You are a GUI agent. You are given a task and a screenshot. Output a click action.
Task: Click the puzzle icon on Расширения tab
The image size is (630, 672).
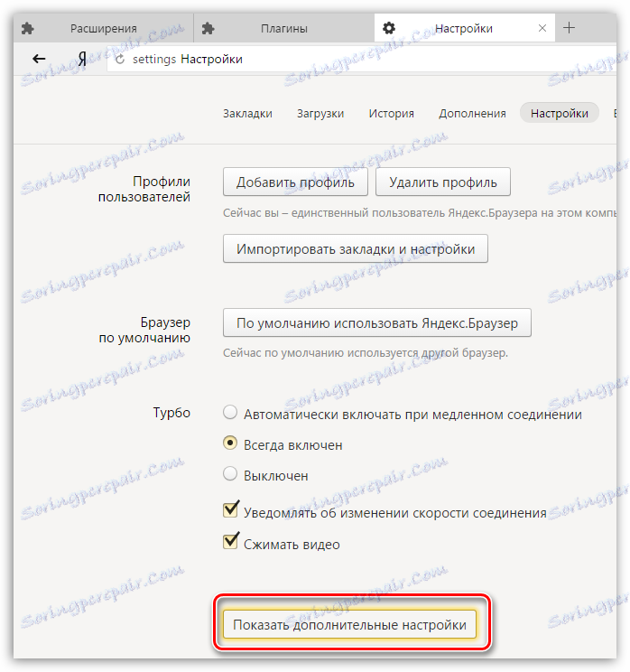pyautogui.click(x=28, y=29)
